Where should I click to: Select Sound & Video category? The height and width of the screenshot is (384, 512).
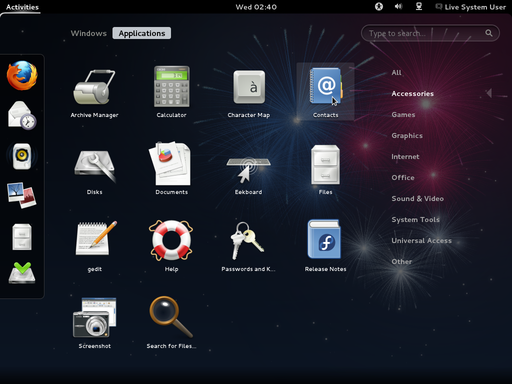pyautogui.click(x=418, y=199)
